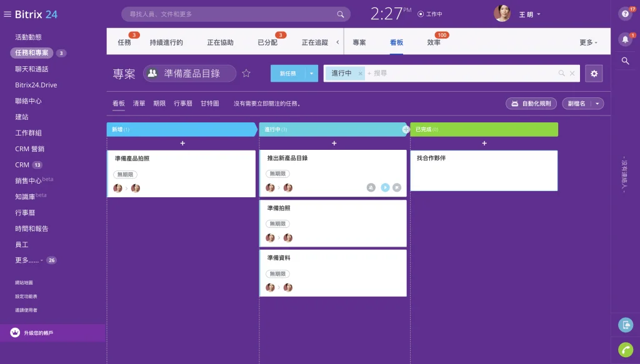Click the hamburger menu next to Bitrix 24
The width and height of the screenshot is (640, 364).
pos(7,14)
